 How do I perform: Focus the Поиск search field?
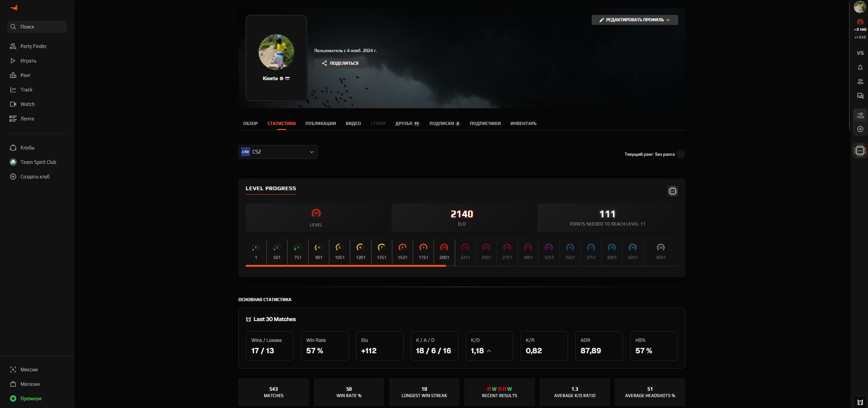tap(37, 27)
